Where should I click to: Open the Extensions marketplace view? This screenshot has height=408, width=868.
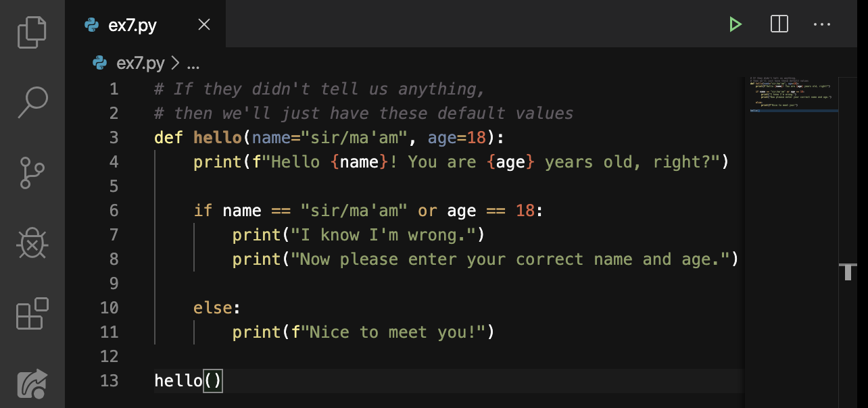coord(32,313)
